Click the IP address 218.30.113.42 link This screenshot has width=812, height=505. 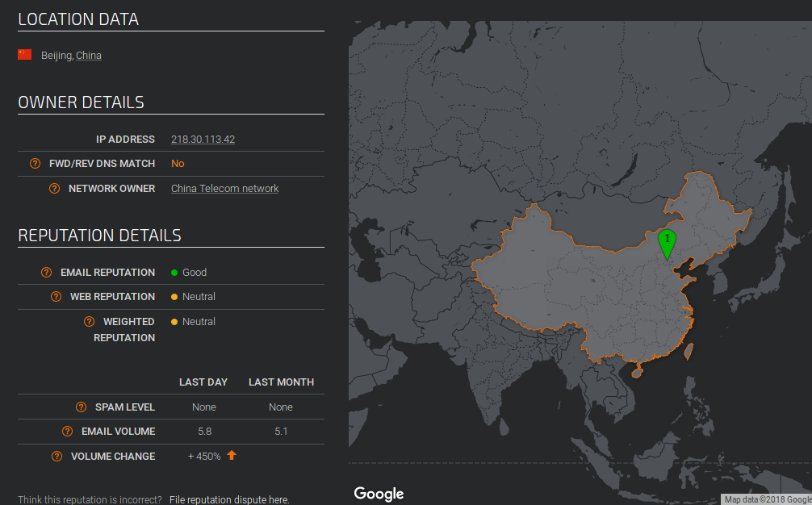point(203,139)
